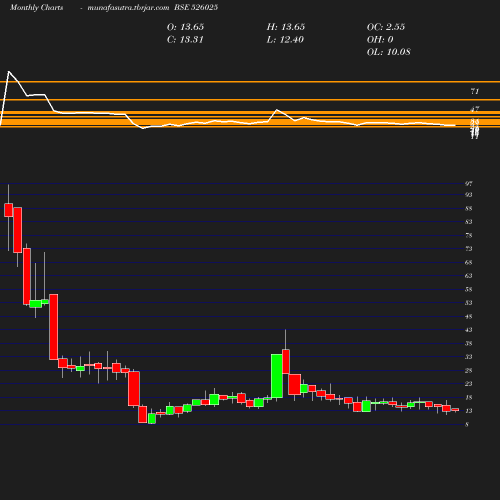Click price axis label 18
Screen dimensions: 500x500
[469, 397]
